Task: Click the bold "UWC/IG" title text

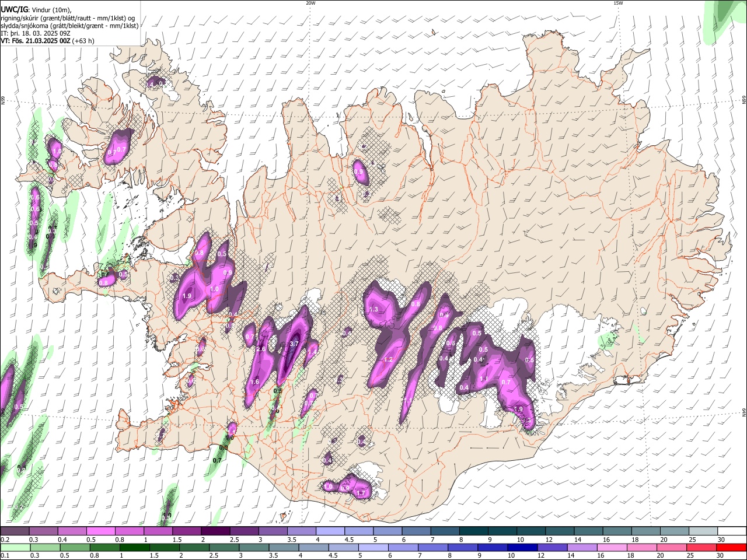Action: (x=14, y=9)
